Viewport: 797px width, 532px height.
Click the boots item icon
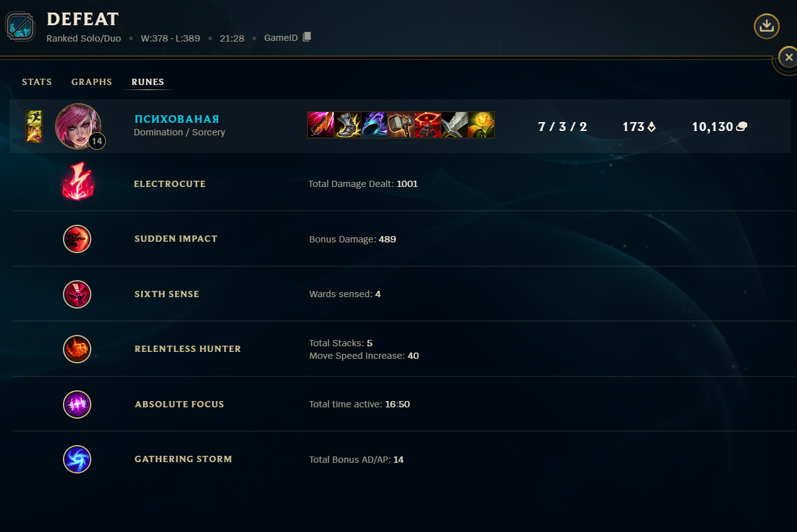[x=347, y=125]
